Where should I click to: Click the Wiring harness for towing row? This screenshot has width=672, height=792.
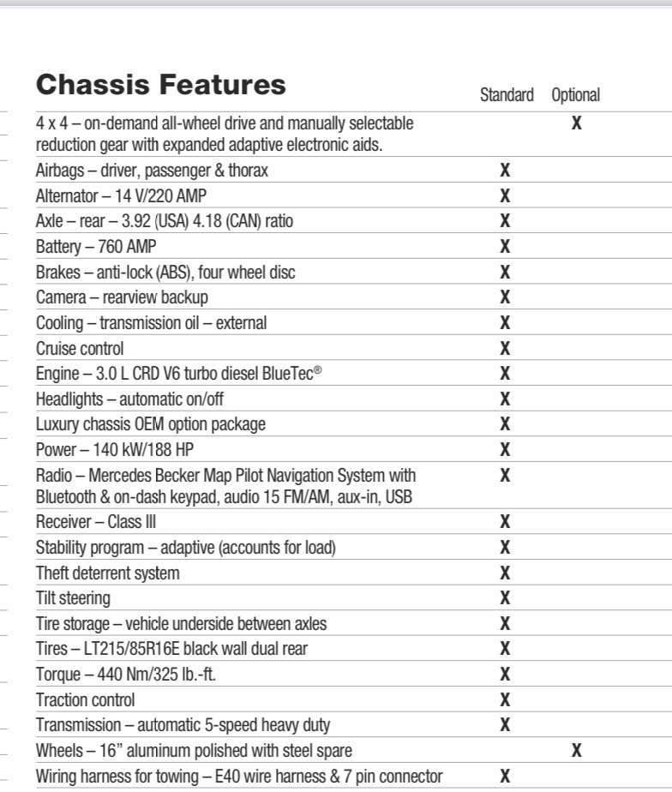click(239, 777)
